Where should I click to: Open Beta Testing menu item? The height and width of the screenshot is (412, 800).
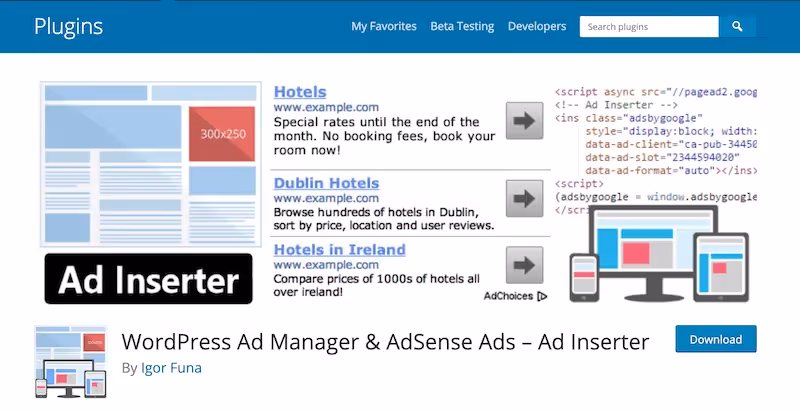[462, 27]
